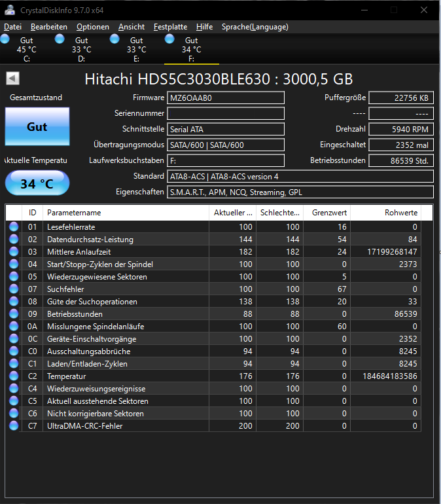Screen dimensions: 441x504
Task: Click status orb of Wiederzugewiesene Sektoren row
Action: click(14, 276)
